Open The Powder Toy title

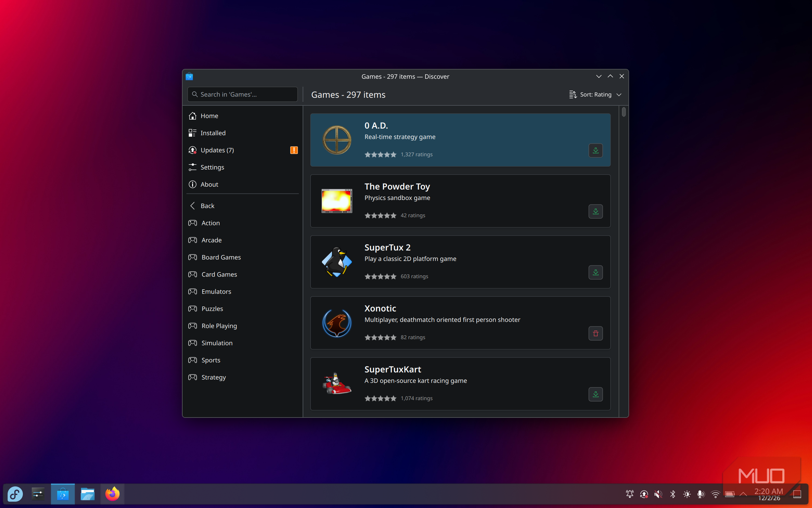[x=397, y=186]
